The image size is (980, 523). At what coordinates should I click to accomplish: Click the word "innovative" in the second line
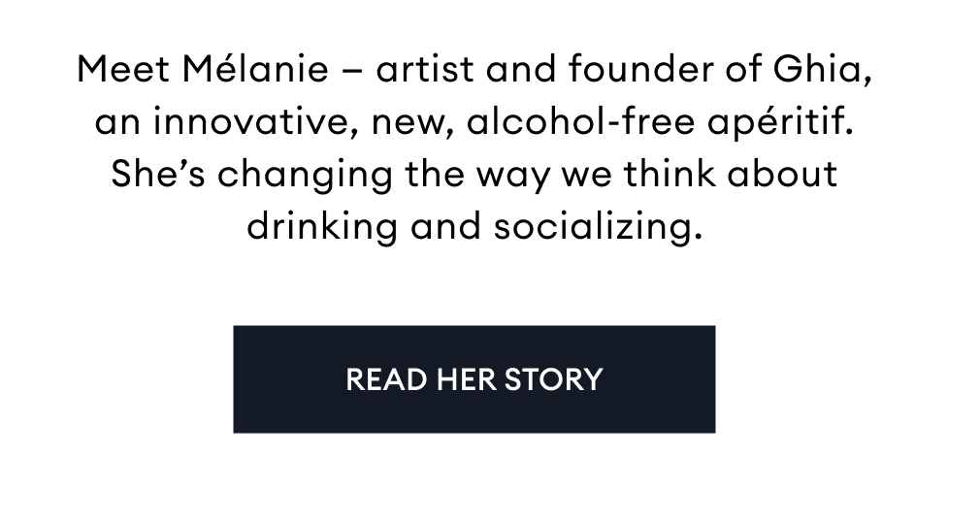[x=254, y=123]
